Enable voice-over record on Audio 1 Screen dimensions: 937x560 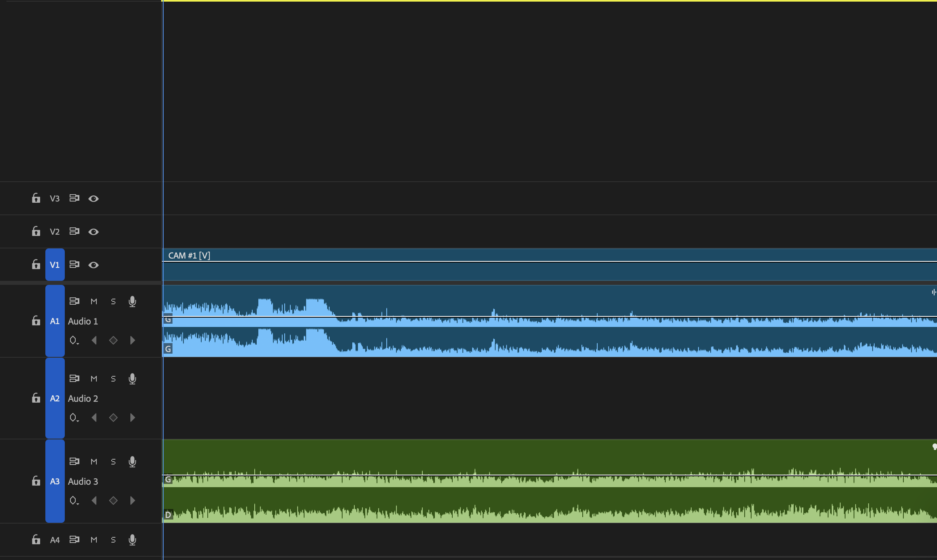[132, 301]
